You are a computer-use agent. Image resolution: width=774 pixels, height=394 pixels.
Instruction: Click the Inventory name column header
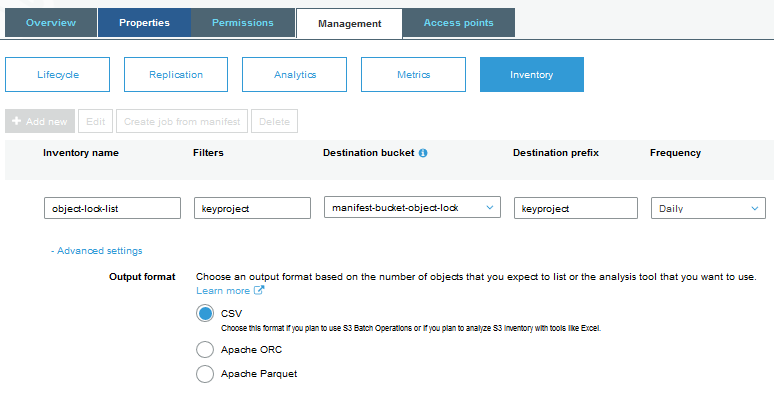coord(81,153)
